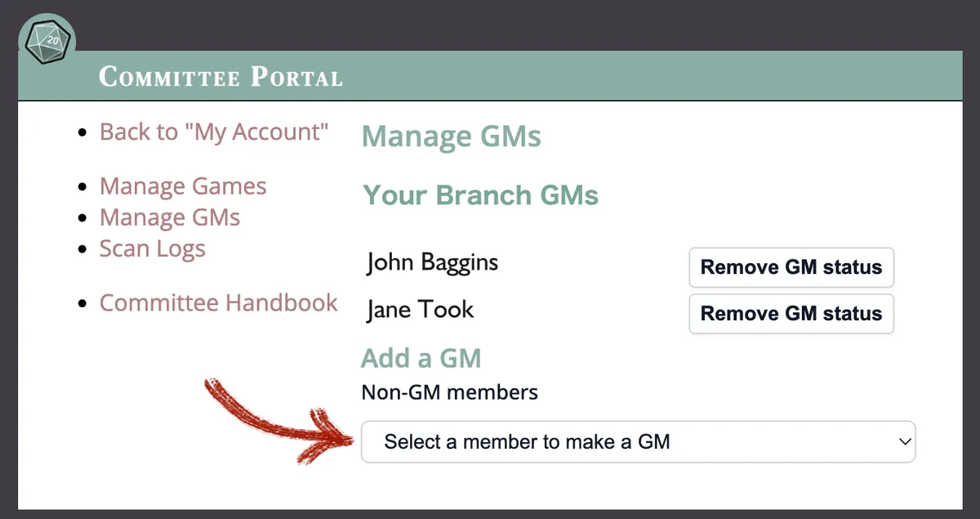The image size is (980, 519).
Task: Remove GM status for John Baggins
Action: (791, 267)
